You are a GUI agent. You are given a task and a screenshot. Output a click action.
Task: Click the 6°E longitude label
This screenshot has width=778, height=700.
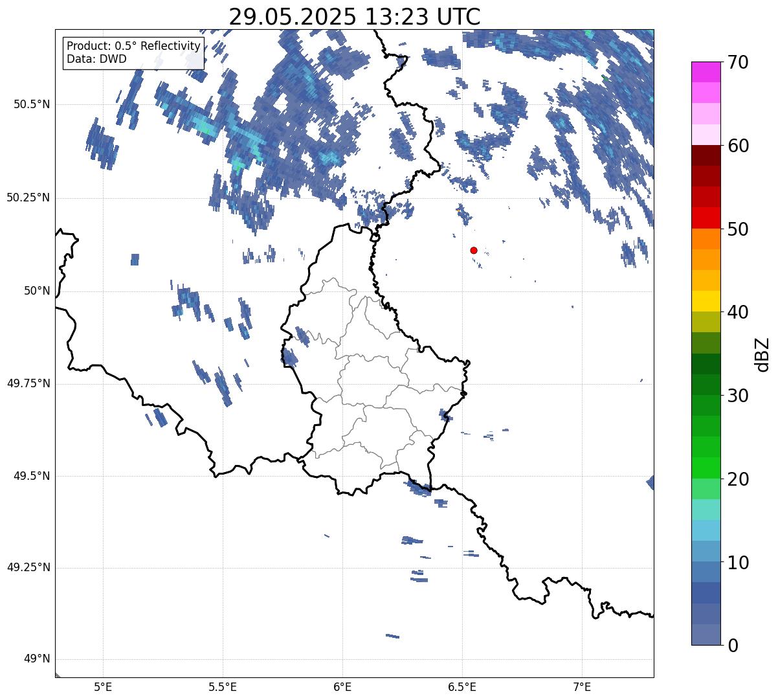pos(342,686)
